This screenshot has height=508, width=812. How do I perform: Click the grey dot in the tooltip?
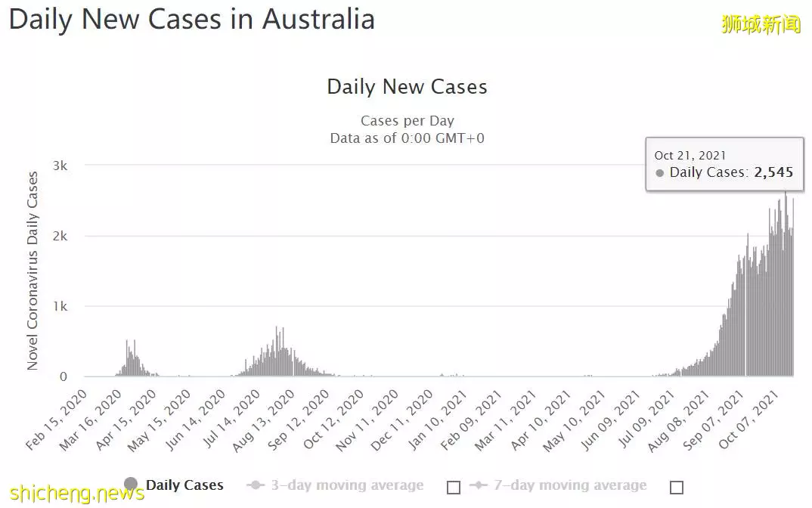pos(659,173)
